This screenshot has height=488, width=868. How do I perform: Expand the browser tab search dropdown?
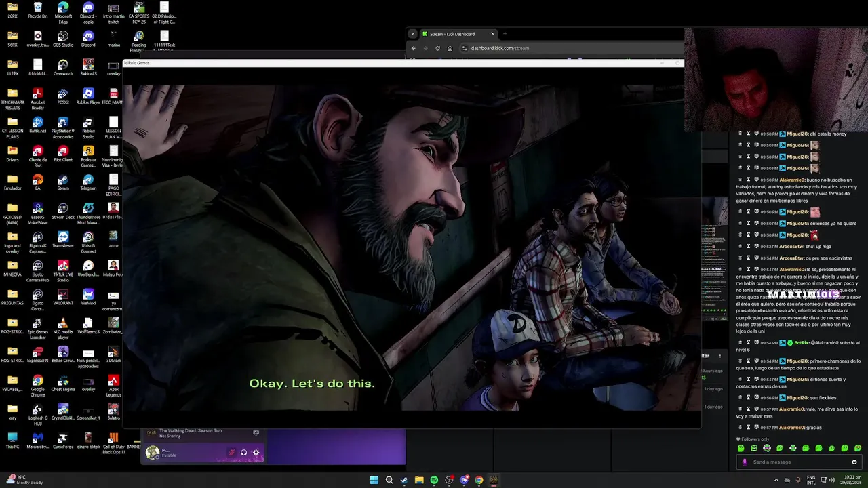click(x=412, y=34)
